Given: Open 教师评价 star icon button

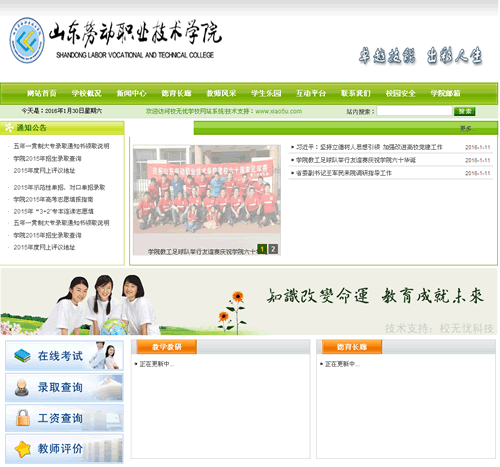Looking at the screenshot, I should [x=64, y=449].
